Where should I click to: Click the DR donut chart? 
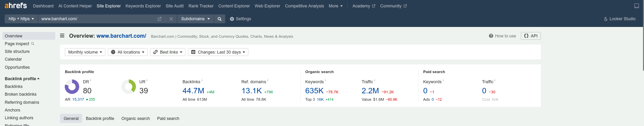[72, 87]
